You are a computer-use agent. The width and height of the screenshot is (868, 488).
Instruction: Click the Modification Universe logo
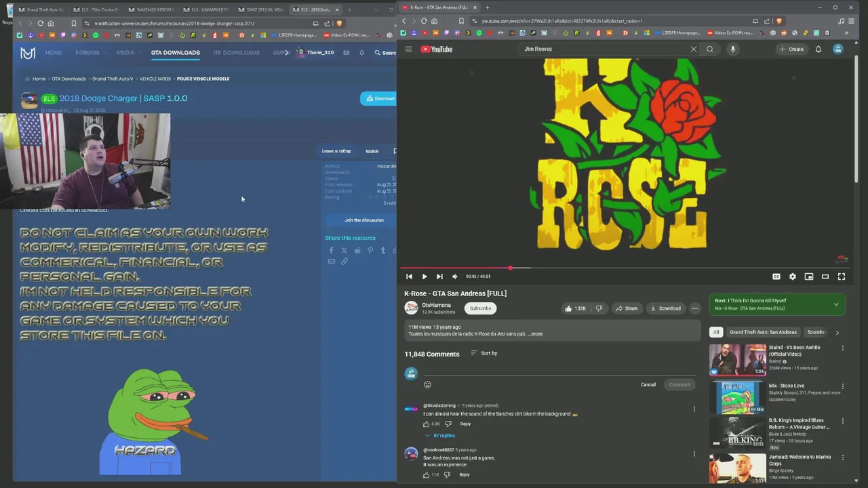tap(28, 53)
